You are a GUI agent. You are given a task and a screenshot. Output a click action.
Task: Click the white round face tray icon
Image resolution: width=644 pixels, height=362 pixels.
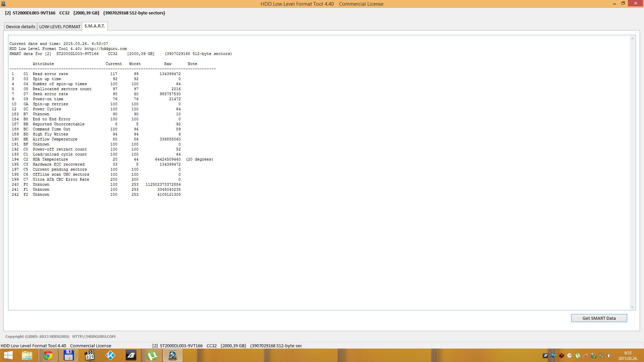pyautogui.click(x=569, y=356)
